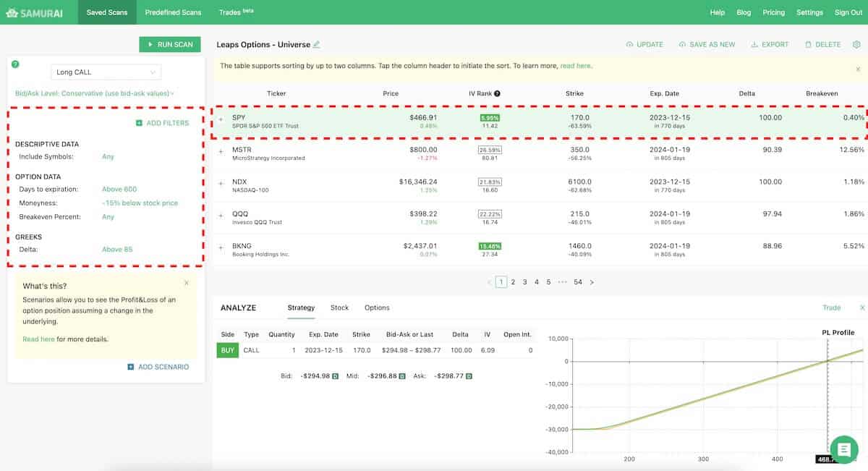Click the BKNG price $2,437.01
868x471 pixels.
[x=420, y=246]
